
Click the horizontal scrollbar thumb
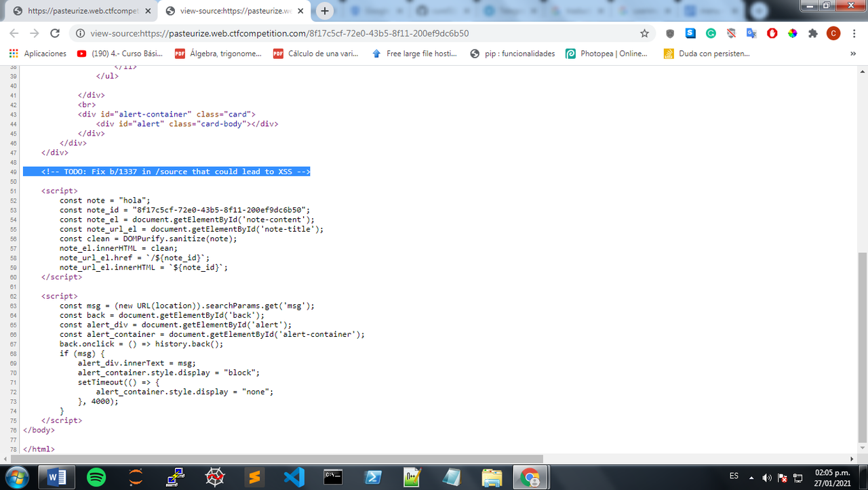(x=276, y=459)
